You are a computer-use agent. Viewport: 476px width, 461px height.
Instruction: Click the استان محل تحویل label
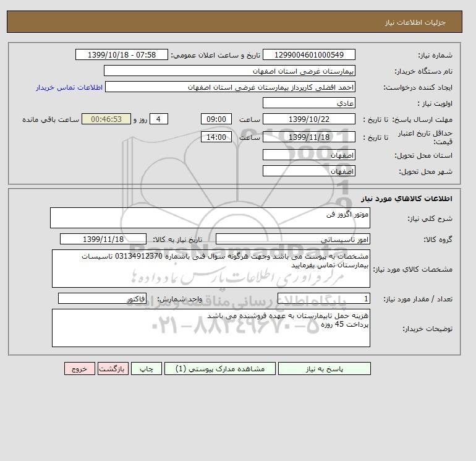pyautogui.click(x=423, y=155)
